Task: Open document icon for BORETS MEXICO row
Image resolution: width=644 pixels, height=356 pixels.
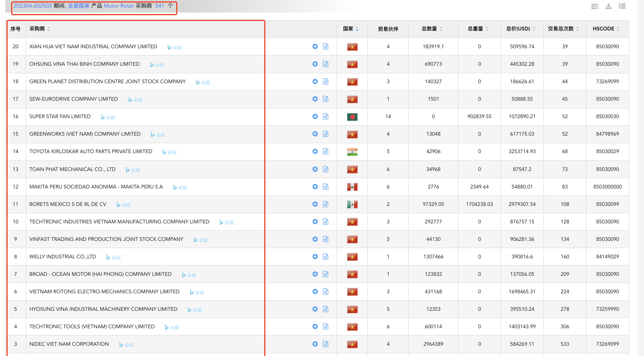Action: pyautogui.click(x=326, y=204)
